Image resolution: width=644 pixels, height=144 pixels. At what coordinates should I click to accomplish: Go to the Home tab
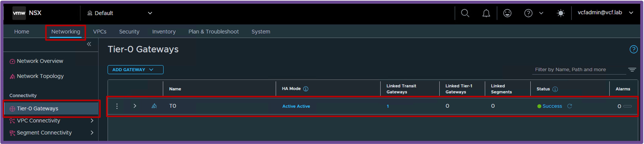[x=22, y=32]
